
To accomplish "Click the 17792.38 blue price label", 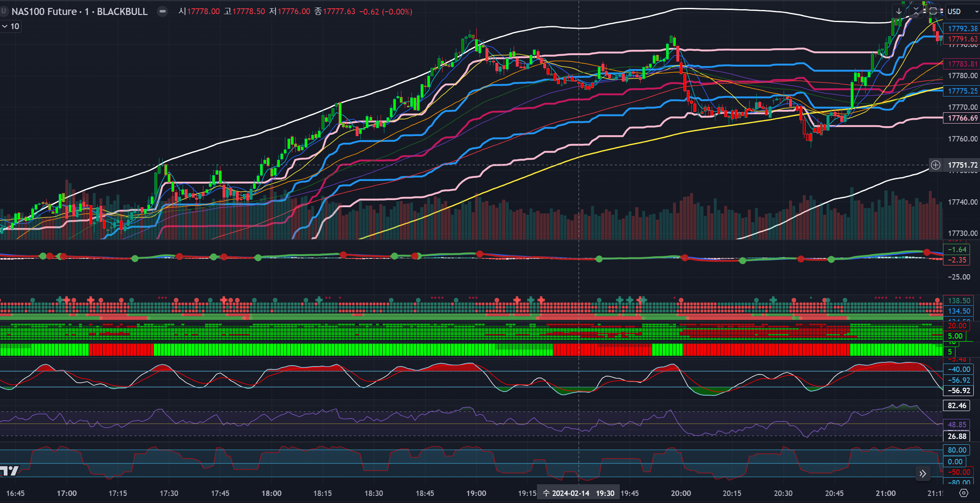I will tap(962, 28).
